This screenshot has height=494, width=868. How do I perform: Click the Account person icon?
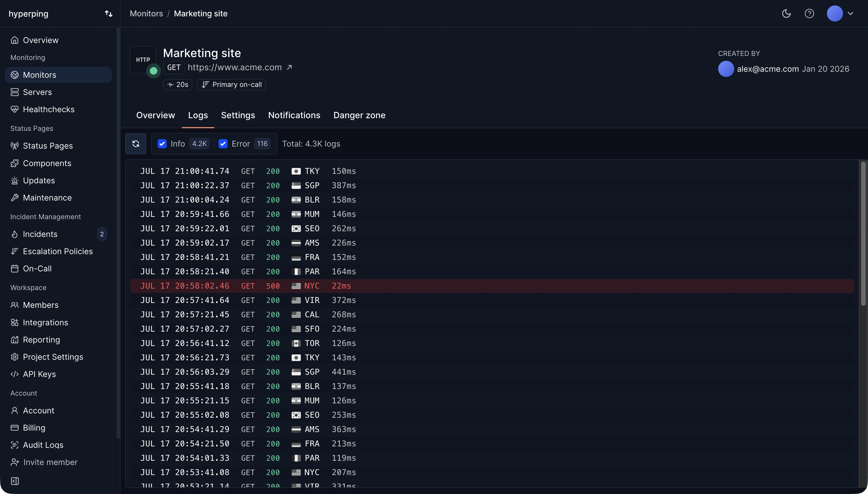(x=15, y=411)
